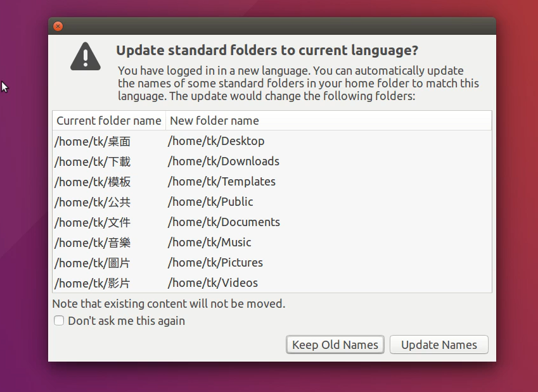Select the /home/tk/Downloads row
Viewport: 538px width, 392px height.
coord(272,161)
